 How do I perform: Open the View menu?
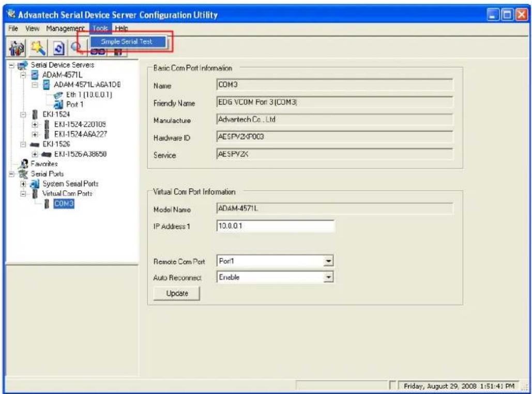point(32,28)
